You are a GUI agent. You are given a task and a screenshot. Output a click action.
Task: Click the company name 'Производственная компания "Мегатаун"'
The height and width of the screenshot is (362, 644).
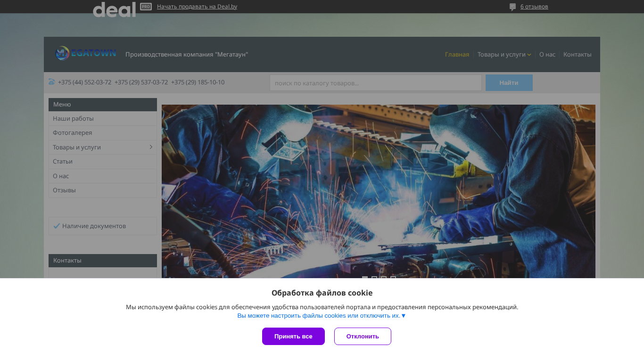(x=187, y=54)
